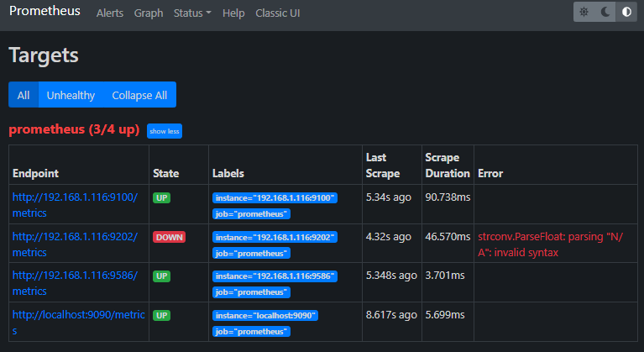Open endpoint 192.168.1.116:9202 metrics link
Viewport: 644px width, 352px height.
click(x=76, y=244)
